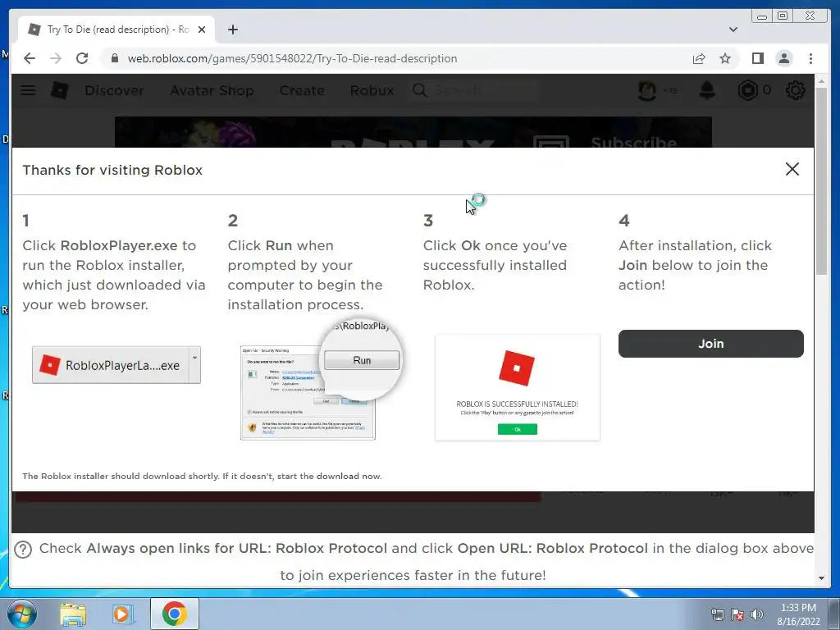Open Chrome side panel icon
Screen dimensions: 840x630
pyautogui.click(x=757, y=58)
